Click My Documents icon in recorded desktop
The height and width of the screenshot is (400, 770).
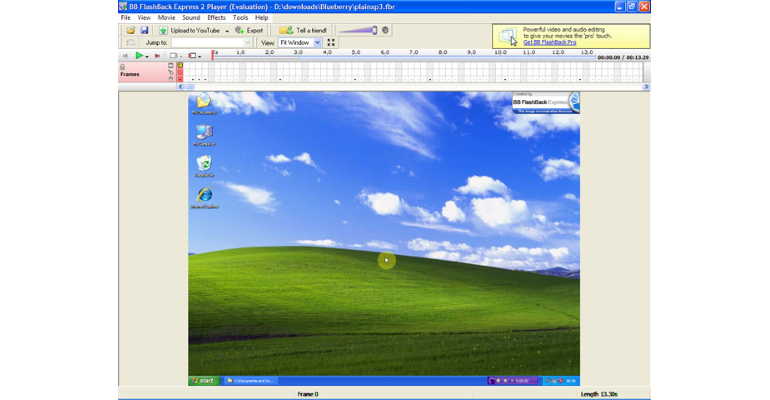coord(204,104)
